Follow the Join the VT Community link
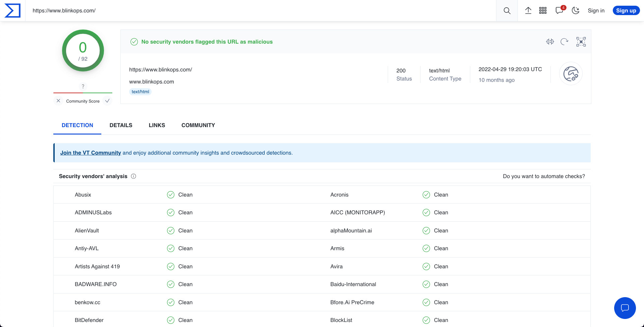 [90, 153]
